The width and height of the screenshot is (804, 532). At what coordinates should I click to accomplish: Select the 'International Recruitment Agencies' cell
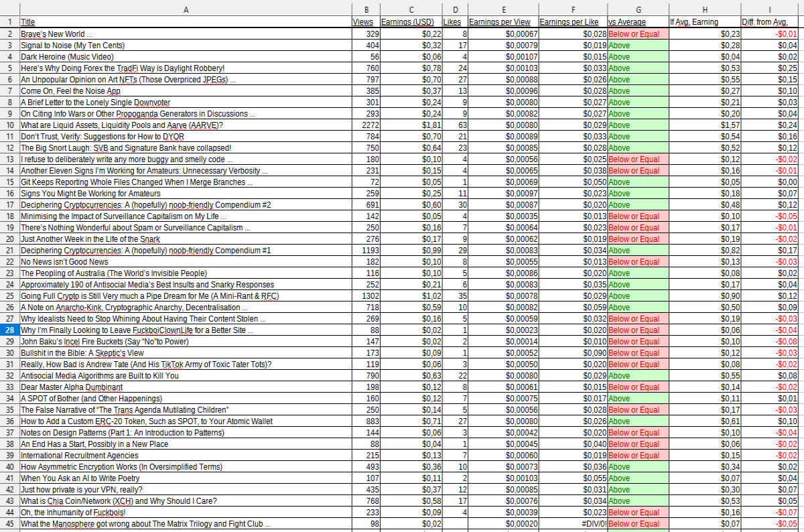(186, 455)
